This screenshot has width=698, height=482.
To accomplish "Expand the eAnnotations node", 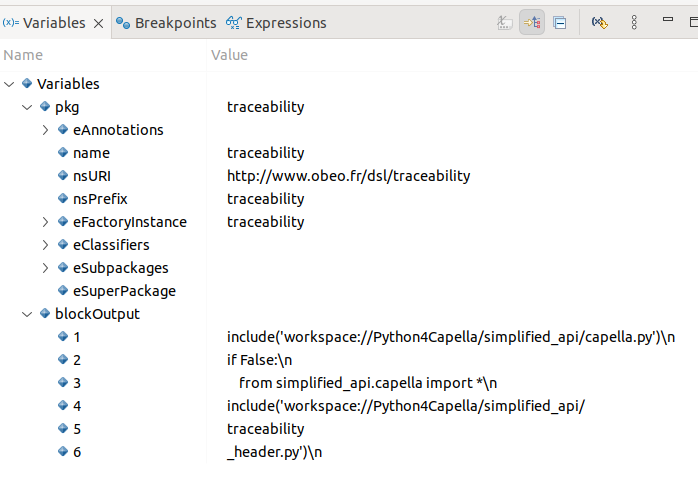I will 45,130.
